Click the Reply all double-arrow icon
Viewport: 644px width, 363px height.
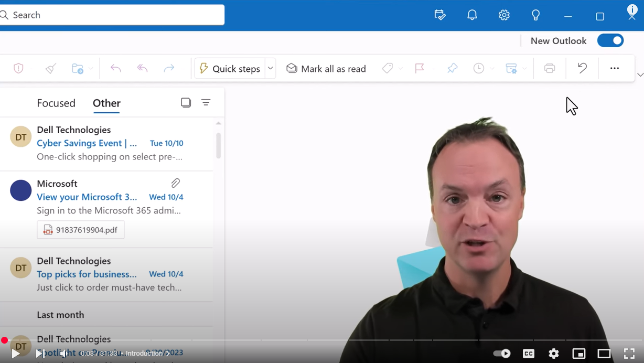143,68
